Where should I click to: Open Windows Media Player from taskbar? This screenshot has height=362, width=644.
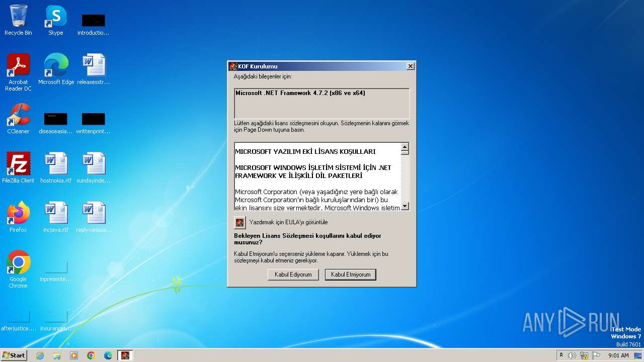click(x=74, y=355)
